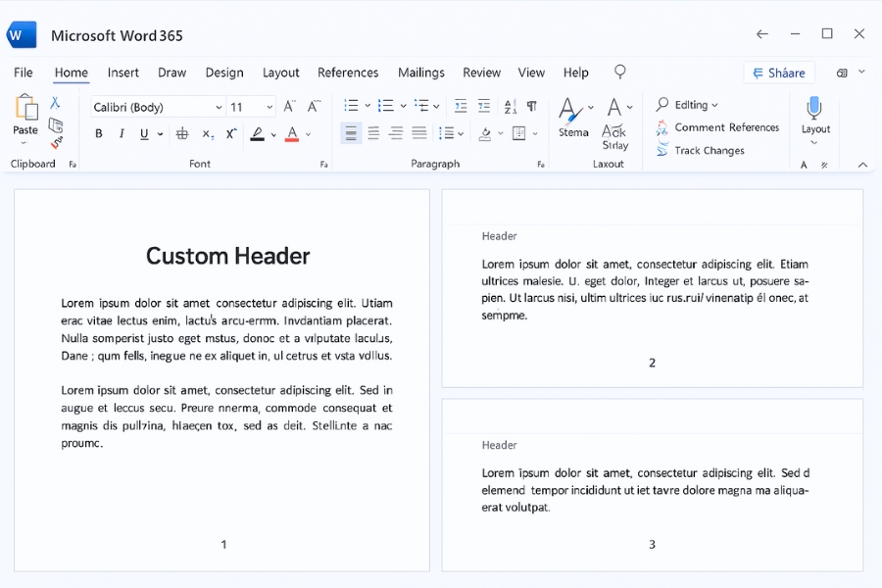The width and height of the screenshot is (882, 588).
Task: Open the font color red swatch
Action: point(291,133)
